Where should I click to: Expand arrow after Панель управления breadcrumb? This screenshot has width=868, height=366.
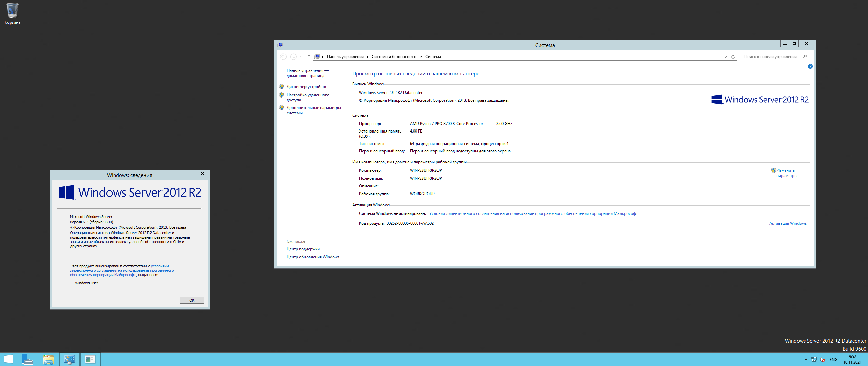click(368, 57)
